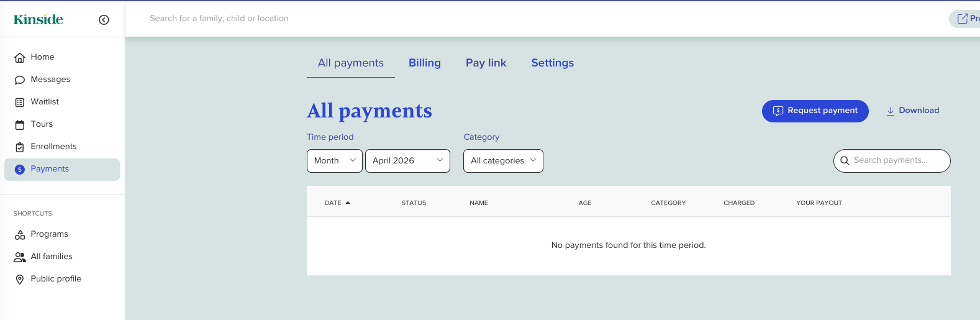Click the external link icon at top right
980x320 pixels.
[963, 19]
